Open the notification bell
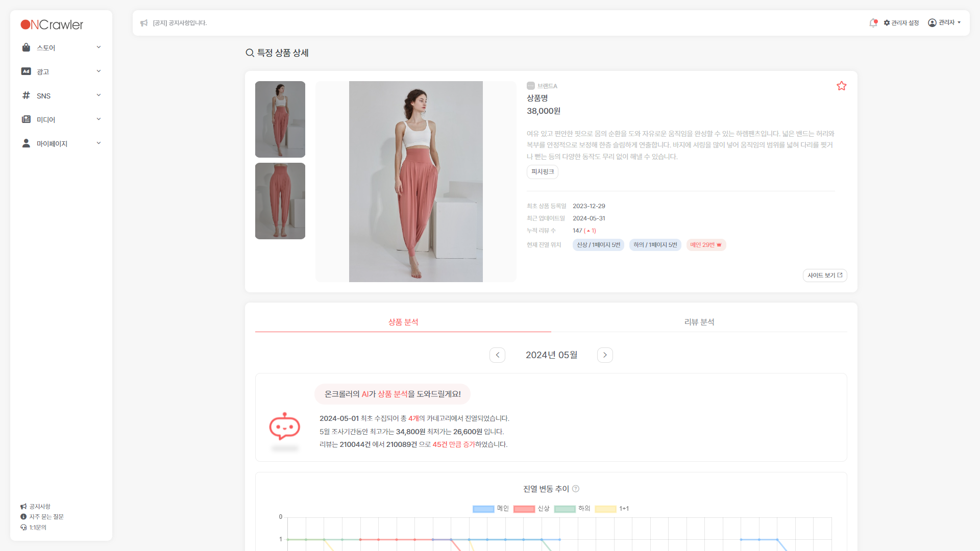 tap(873, 23)
